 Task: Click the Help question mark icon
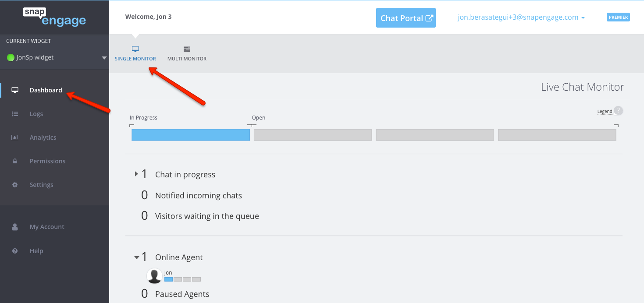pos(15,251)
